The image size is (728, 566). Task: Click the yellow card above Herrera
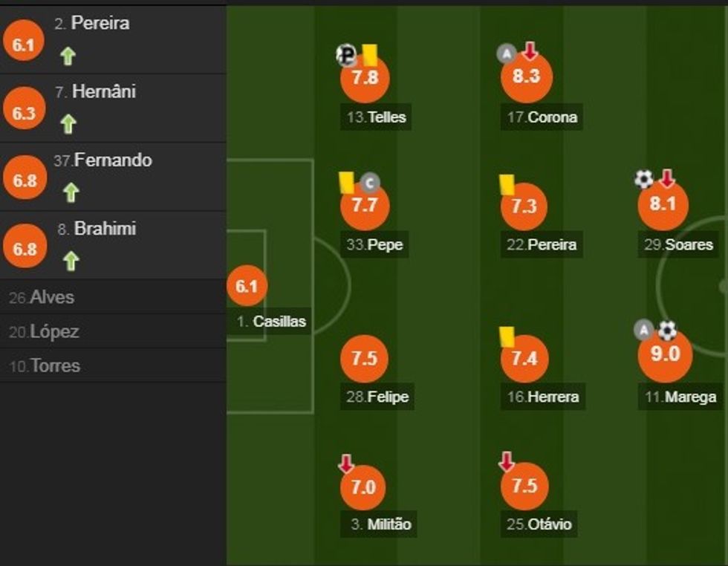pos(508,336)
